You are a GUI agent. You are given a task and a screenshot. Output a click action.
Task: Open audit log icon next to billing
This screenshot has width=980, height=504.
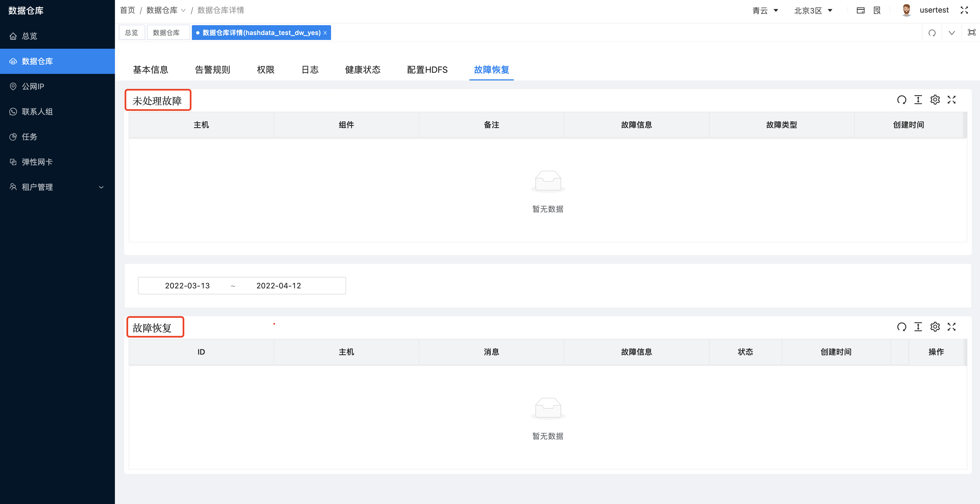[877, 10]
